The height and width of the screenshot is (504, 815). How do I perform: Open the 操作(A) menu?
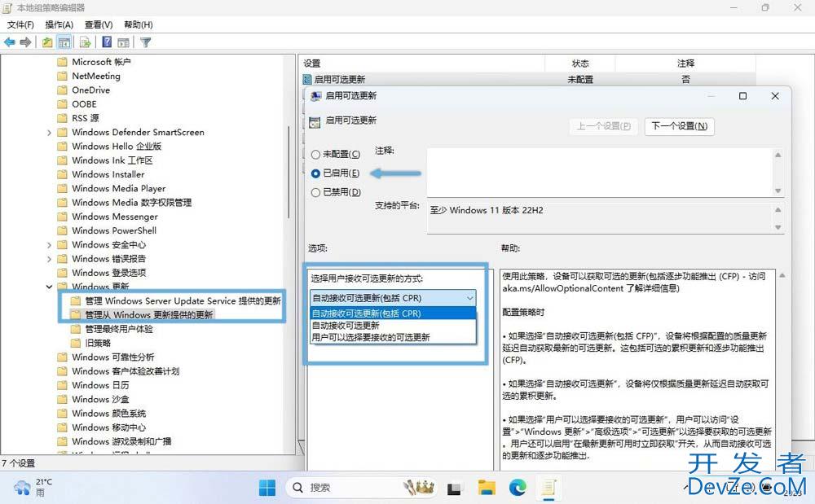59,24
